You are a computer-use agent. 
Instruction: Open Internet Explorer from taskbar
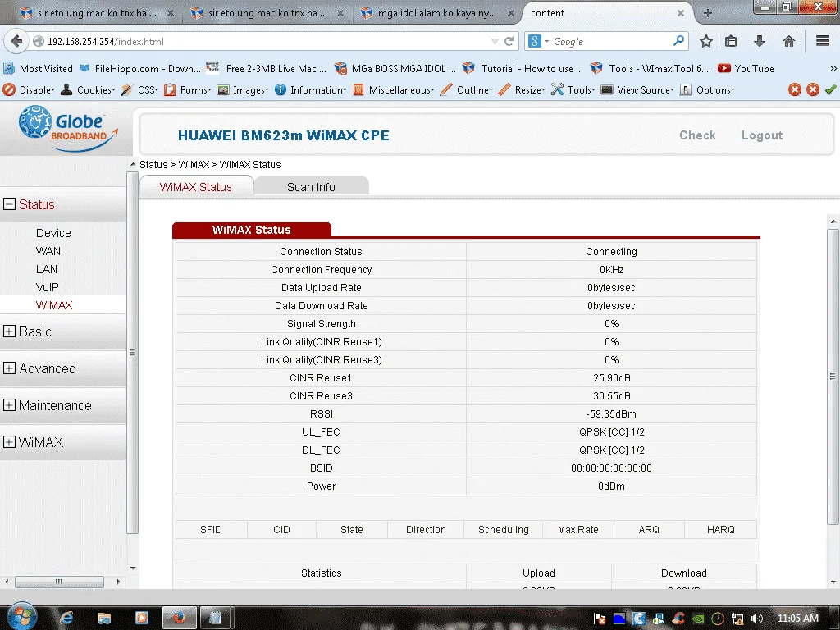[x=66, y=619]
